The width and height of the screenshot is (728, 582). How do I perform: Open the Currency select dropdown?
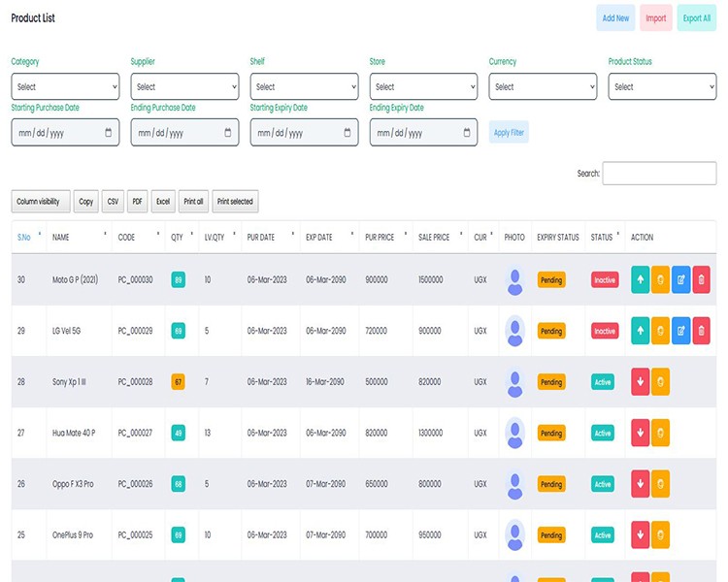[x=543, y=86]
